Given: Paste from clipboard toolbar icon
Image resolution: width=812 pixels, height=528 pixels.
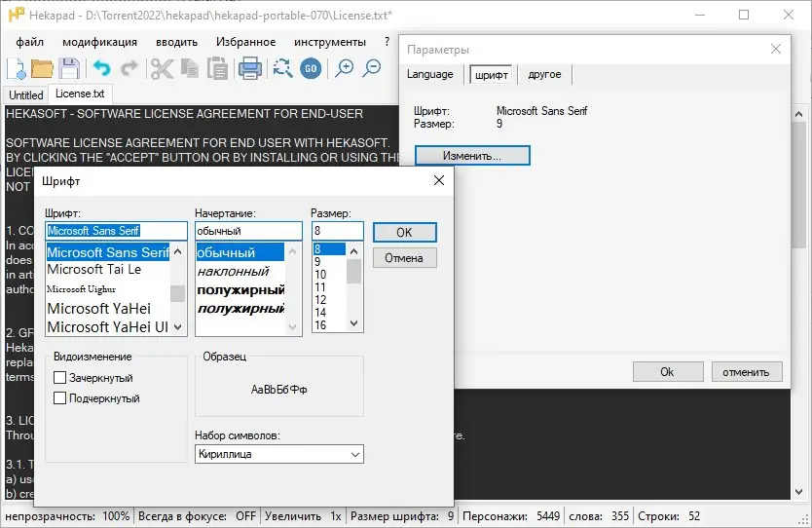Looking at the screenshot, I should [x=217, y=68].
